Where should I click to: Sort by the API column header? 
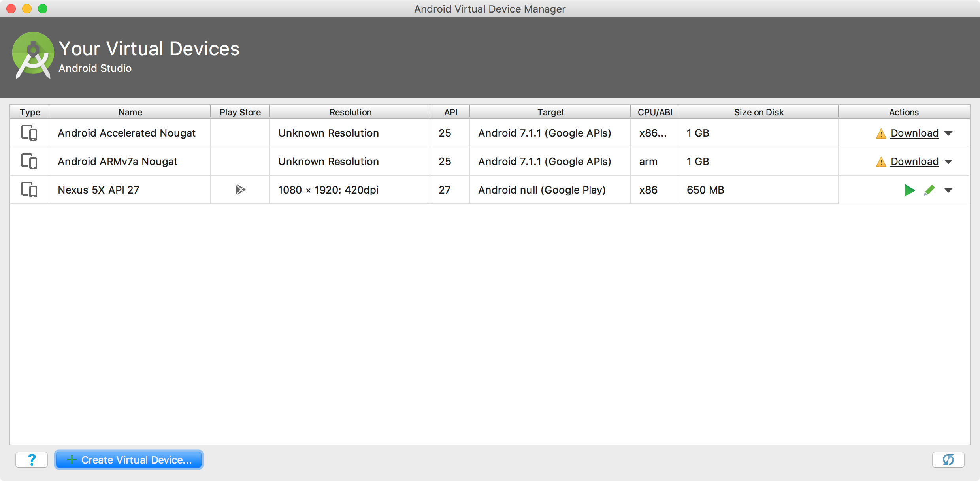coord(450,112)
